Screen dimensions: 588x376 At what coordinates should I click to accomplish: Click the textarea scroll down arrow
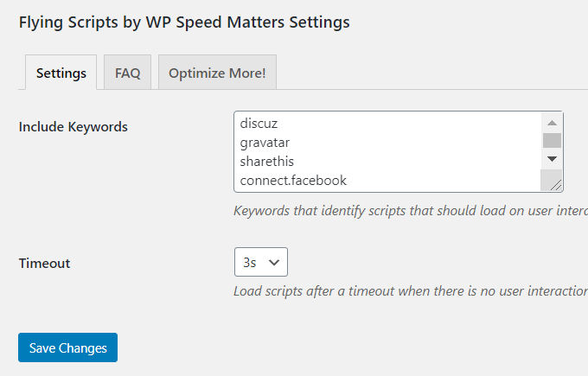pyautogui.click(x=552, y=159)
